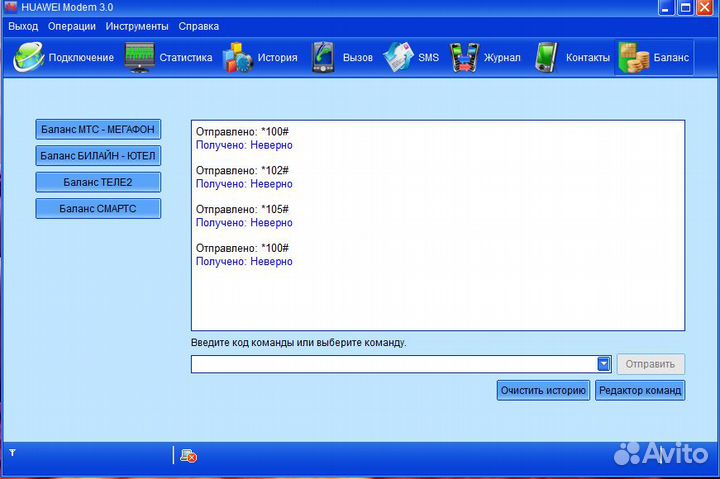Check balance via Баланс МТС - МЕГАФОН
720x479 pixels.
coord(98,130)
